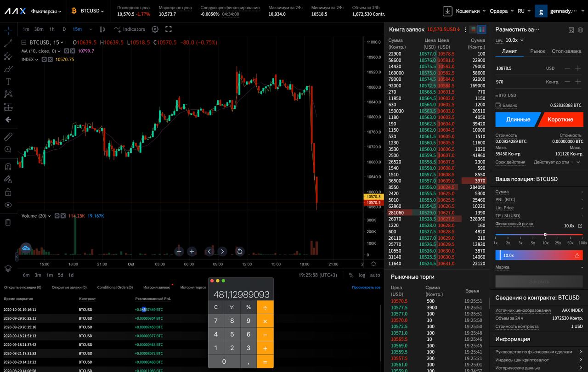Select the text annotation tool

point(8,82)
